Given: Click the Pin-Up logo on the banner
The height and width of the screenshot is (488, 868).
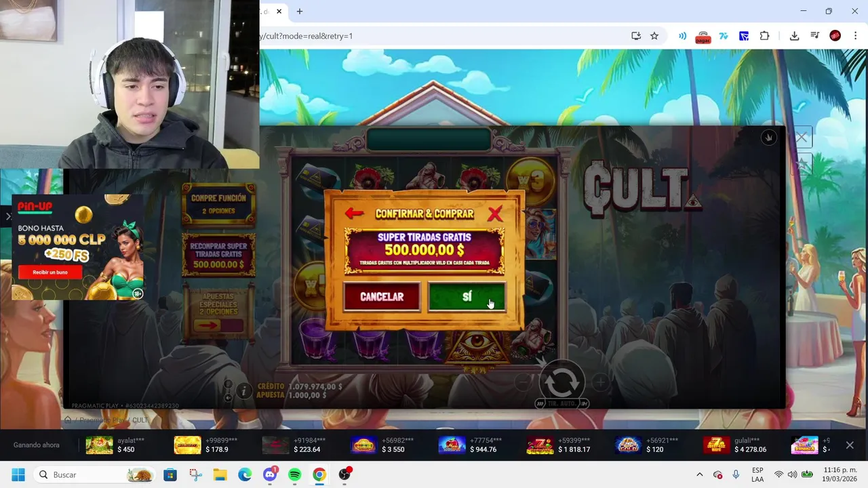Looking at the screenshot, I should point(35,207).
